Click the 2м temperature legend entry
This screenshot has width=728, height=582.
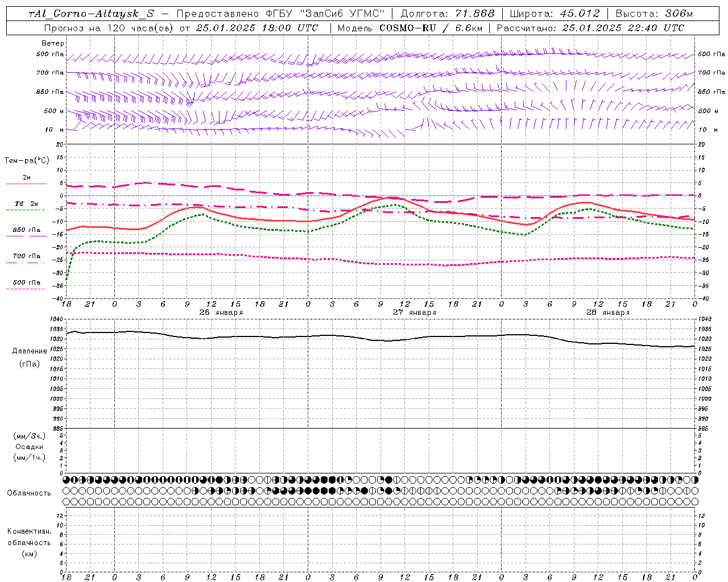[26, 178]
